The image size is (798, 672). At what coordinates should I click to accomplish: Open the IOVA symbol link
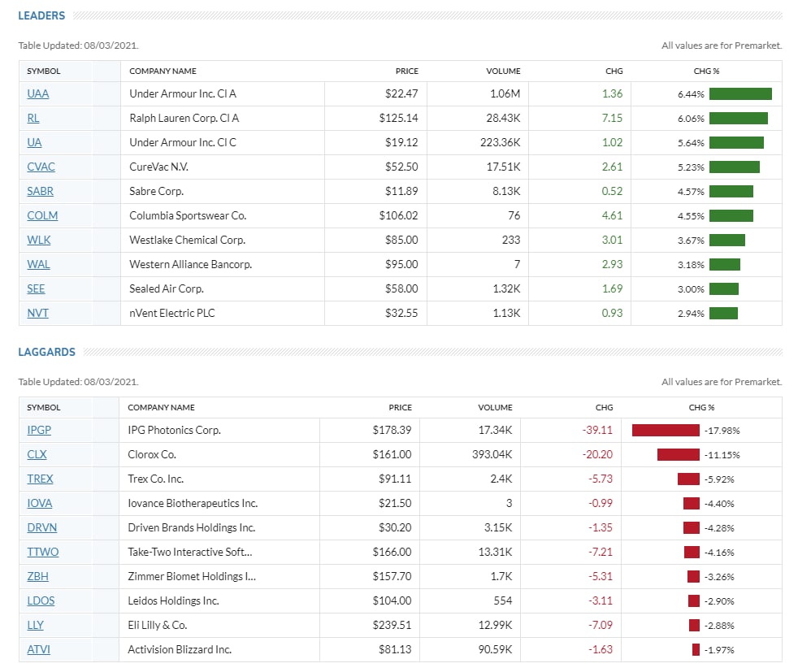(39, 504)
